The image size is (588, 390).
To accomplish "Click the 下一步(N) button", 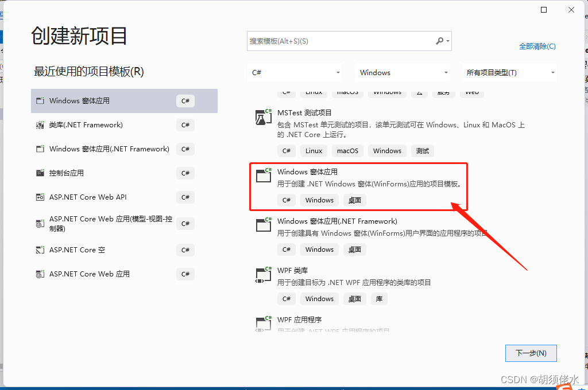I will 531,353.
